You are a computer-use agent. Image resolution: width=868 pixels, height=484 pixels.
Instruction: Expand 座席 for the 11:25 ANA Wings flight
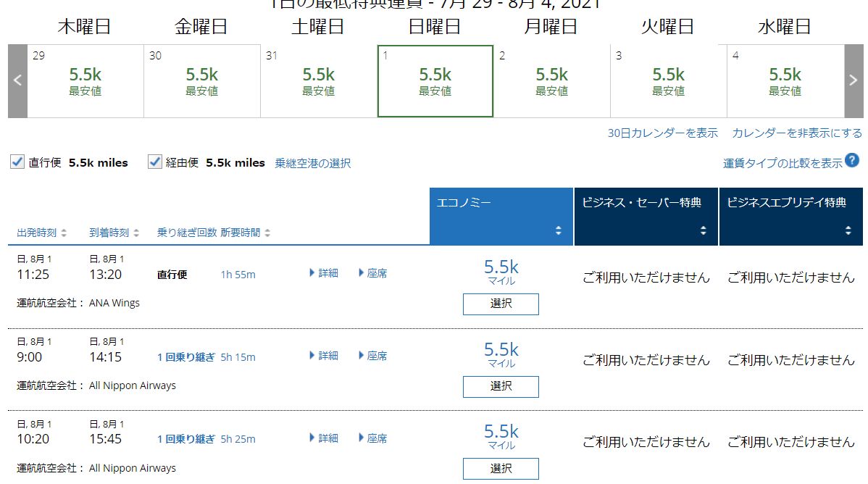coord(373,273)
